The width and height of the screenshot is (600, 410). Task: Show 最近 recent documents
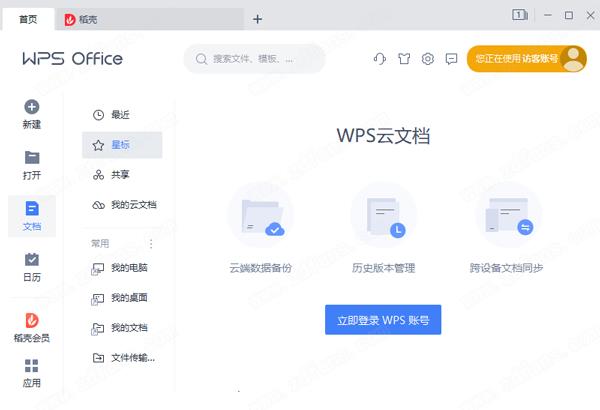[x=122, y=114]
